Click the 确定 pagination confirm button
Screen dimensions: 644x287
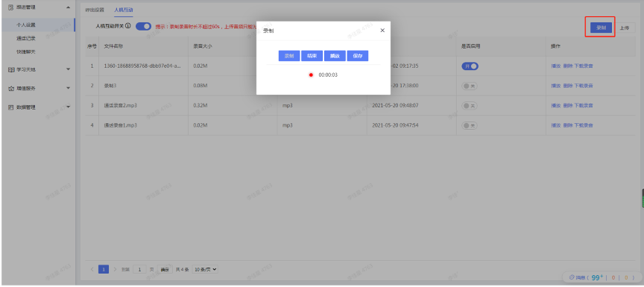point(165,269)
